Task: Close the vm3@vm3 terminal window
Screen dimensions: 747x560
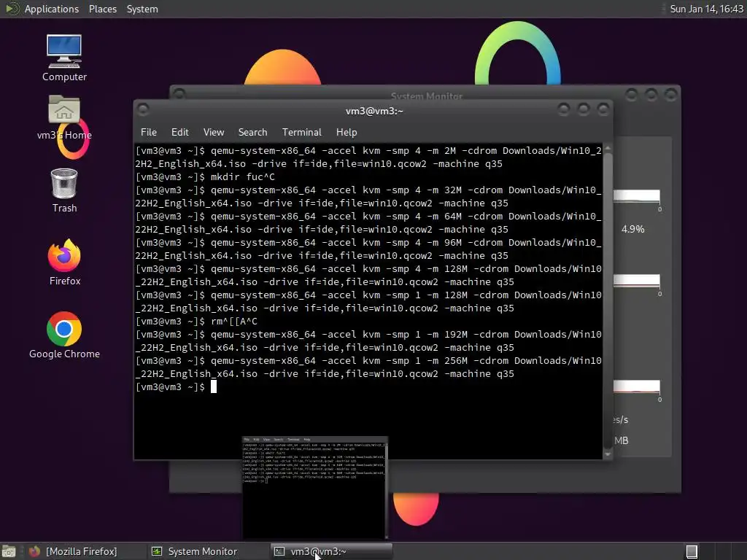Action: click(603, 110)
